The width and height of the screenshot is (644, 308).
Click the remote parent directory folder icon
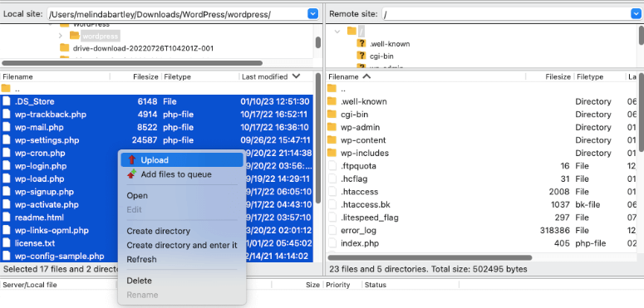pos(332,88)
